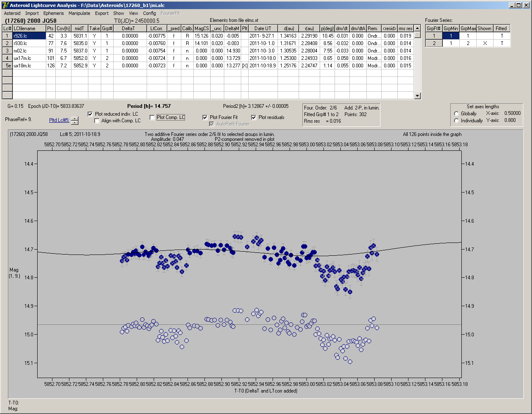532x414 pixels.
Task: Click the Period [h]= 14.757 label
Action: pos(149,106)
